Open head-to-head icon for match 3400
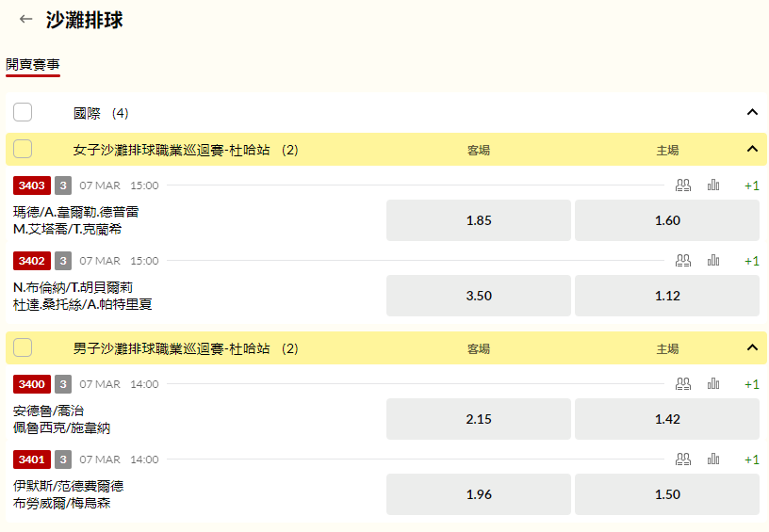The height and width of the screenshot is (532, 769). click(x=683, y=384)
